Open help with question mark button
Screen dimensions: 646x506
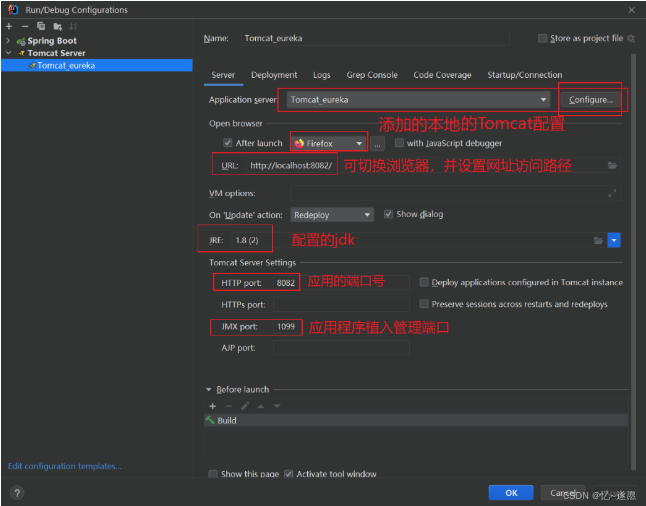[17, 492]
